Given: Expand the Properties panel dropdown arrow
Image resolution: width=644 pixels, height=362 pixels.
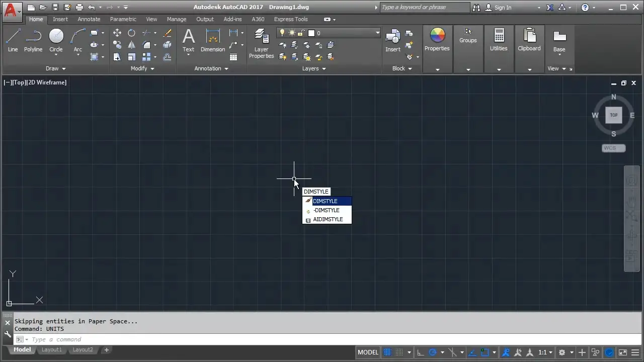Looking at the screenshot, I should tap(437, 69).
